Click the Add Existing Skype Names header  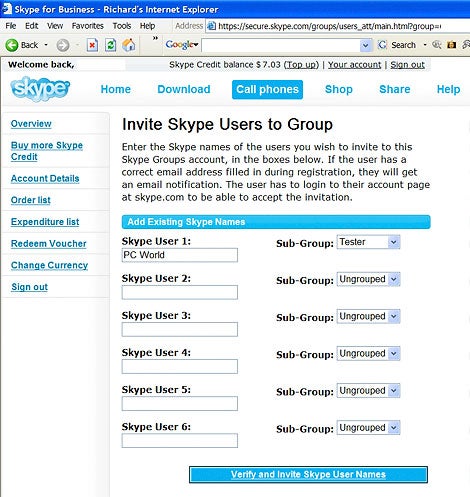tap(276, 222)
